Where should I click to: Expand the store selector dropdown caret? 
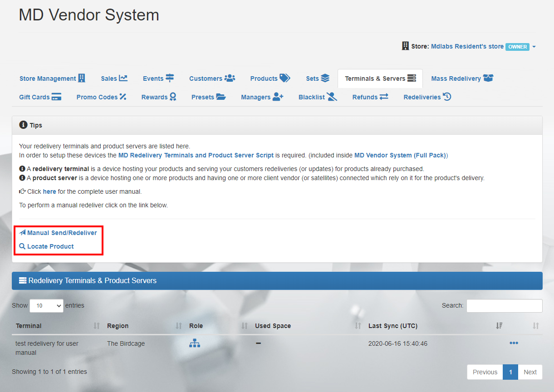534,47
